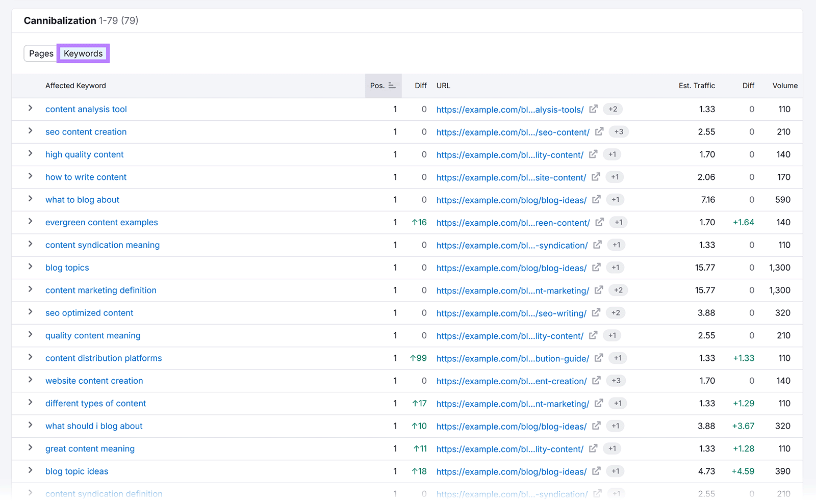Click the Est. Traffic column header

coord(697,86)
